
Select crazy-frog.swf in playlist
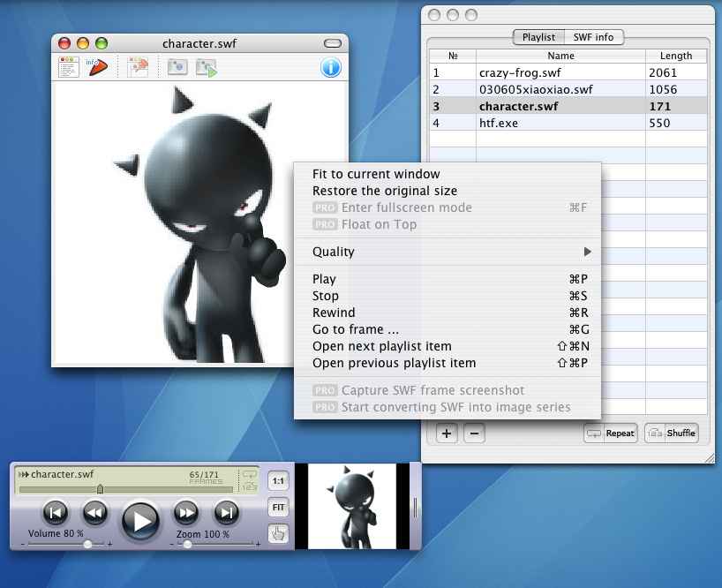click(x=568, y=72)
